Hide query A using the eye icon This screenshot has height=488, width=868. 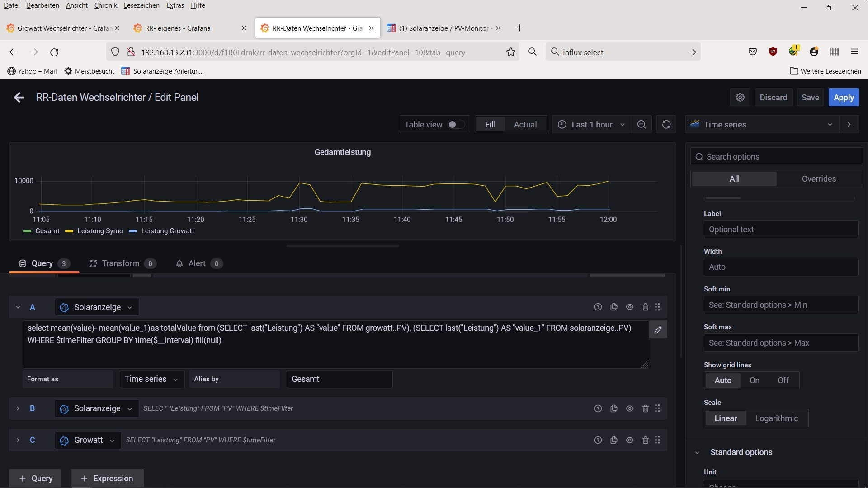click(629, 307)
